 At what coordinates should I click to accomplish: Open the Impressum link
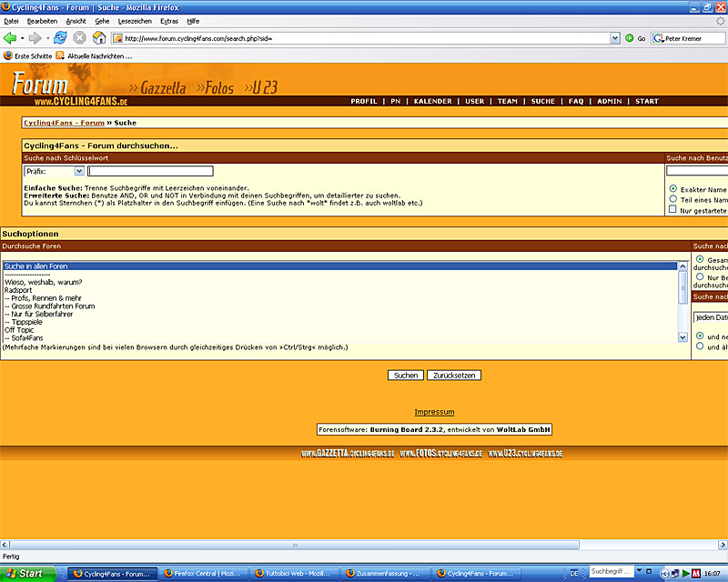pyautogui.click(x=434, y=412)
